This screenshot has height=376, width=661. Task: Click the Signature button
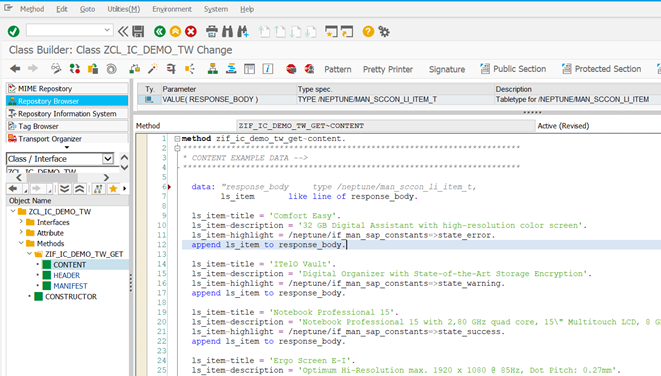pos(447,69)
